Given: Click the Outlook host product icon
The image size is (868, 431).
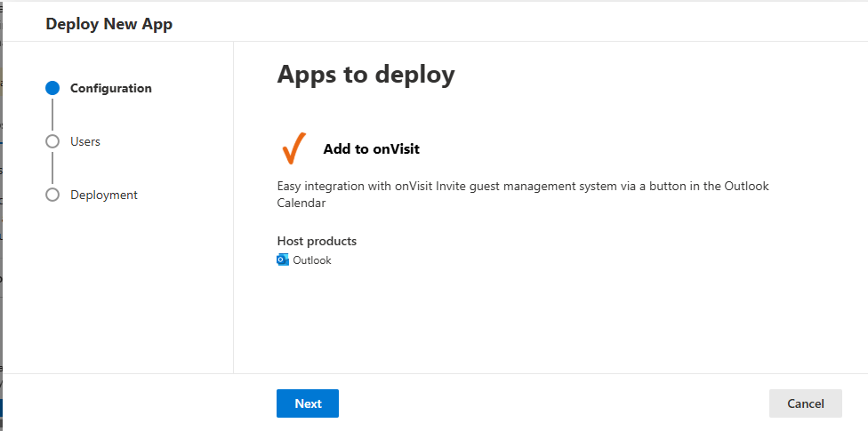Looking at the screenshot, I should click(283, 260).
